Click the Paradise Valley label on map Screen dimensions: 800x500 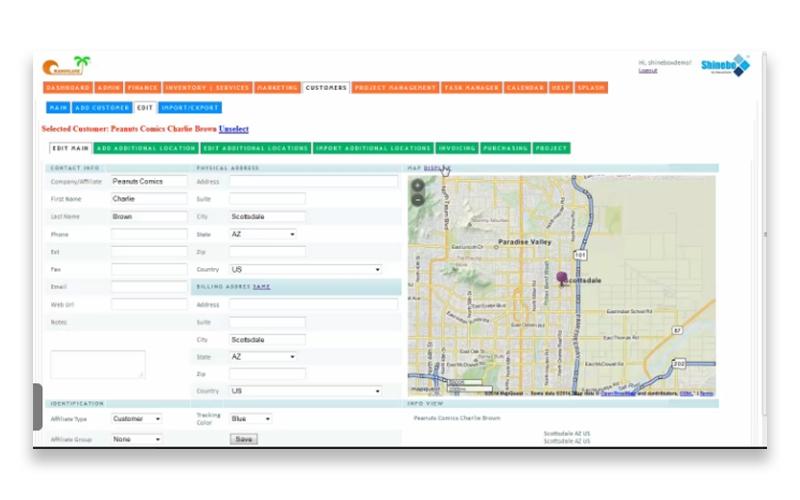point(524,242)
